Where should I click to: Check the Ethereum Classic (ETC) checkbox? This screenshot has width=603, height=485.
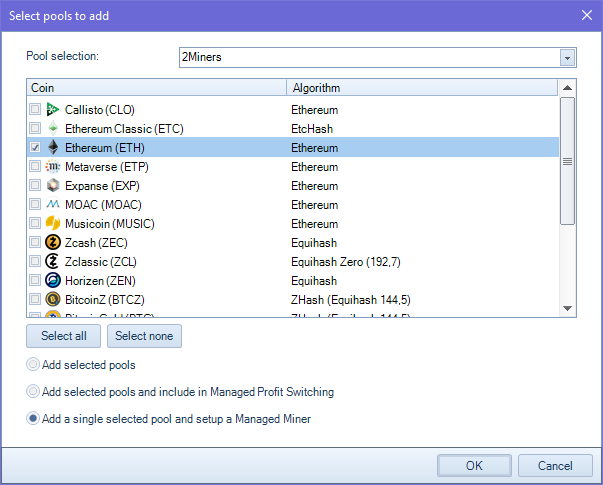[x=35, y=128]
